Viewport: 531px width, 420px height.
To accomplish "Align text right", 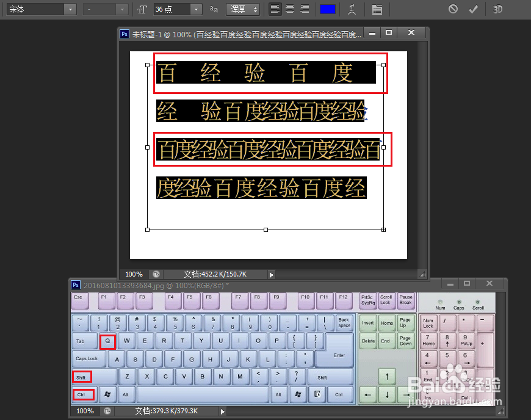I will (305, 10).
